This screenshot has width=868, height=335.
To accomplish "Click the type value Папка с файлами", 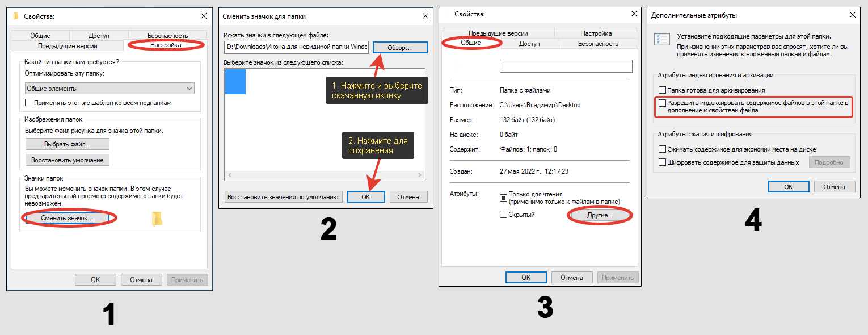I will point(525,90).
